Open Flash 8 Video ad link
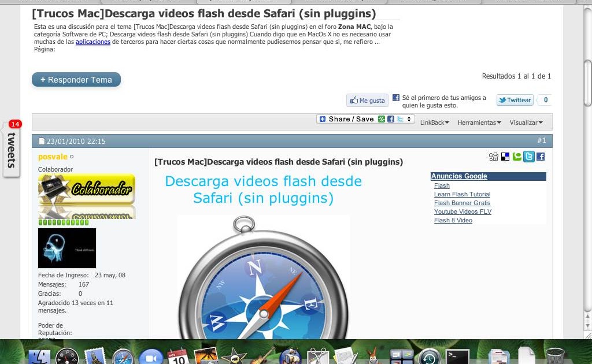 [x=453, y=220]
